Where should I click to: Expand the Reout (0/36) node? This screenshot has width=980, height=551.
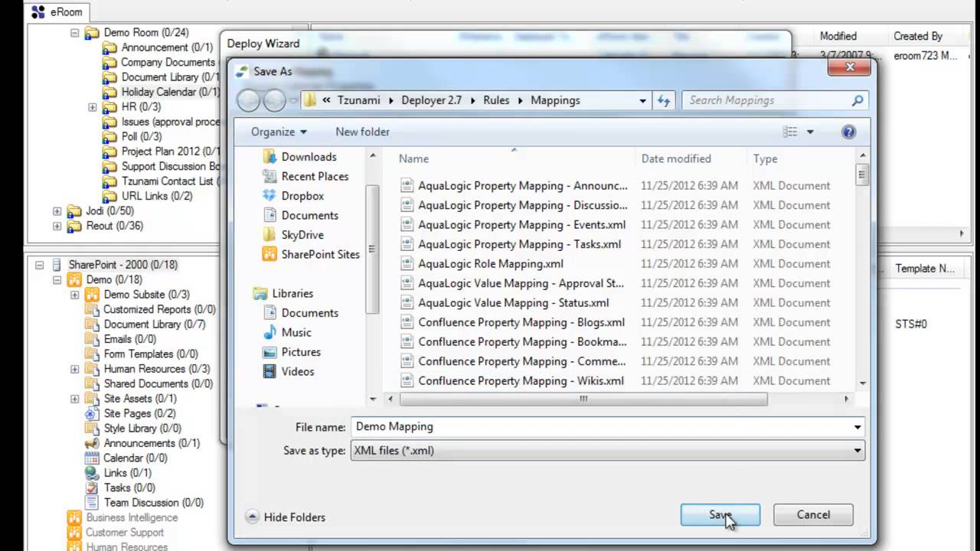57,226
